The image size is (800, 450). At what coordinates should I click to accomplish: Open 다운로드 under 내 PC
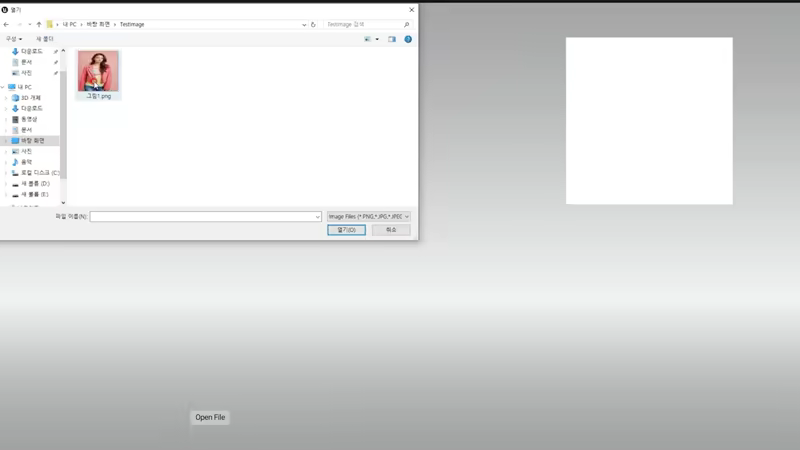32,109
